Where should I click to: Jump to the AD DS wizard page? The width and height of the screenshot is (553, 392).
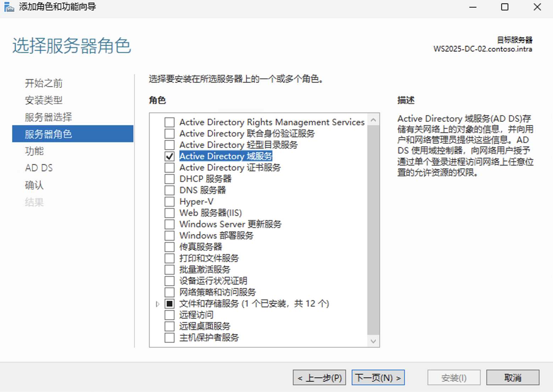tap(39, 168)
